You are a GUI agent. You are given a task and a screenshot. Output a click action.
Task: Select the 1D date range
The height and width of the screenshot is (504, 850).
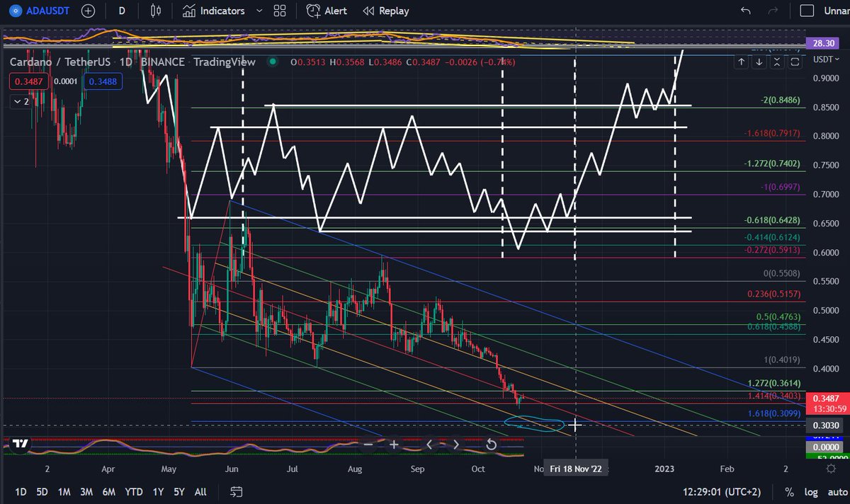[x=21, y=491]
